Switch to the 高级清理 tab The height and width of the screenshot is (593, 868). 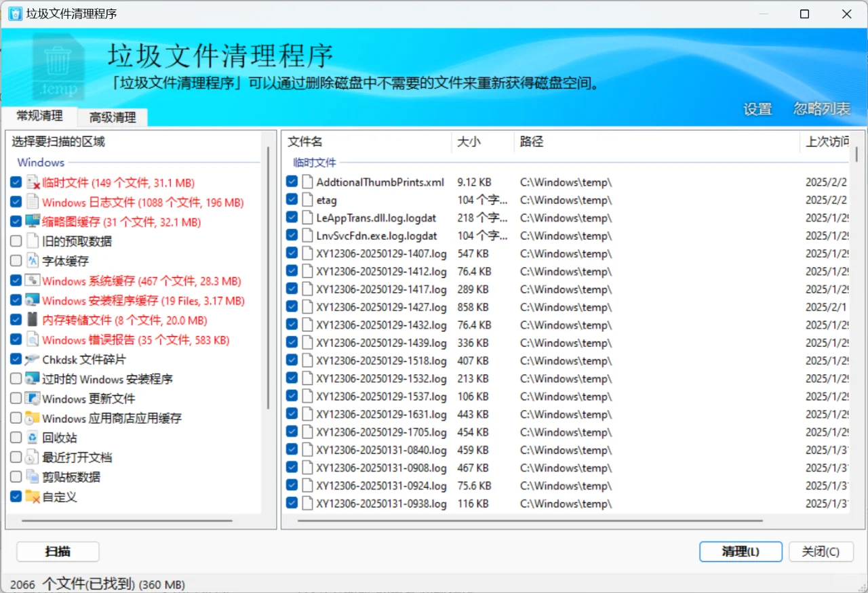(x=111, y=117)
